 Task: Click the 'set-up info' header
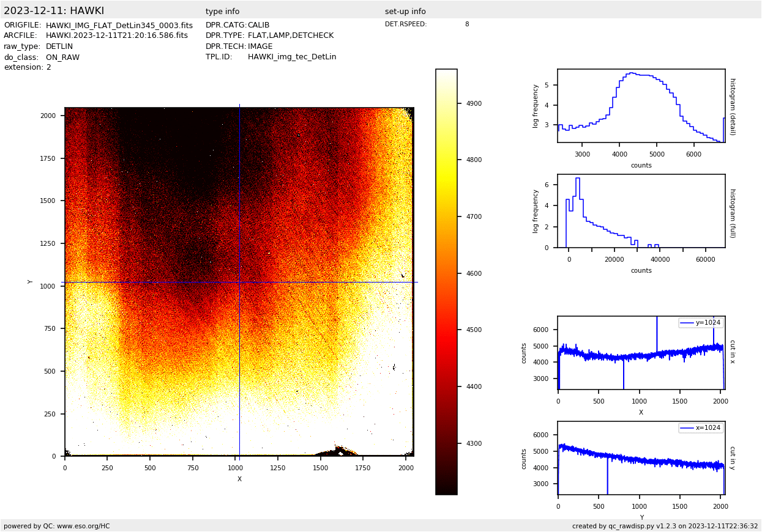[x=405, y=12]
